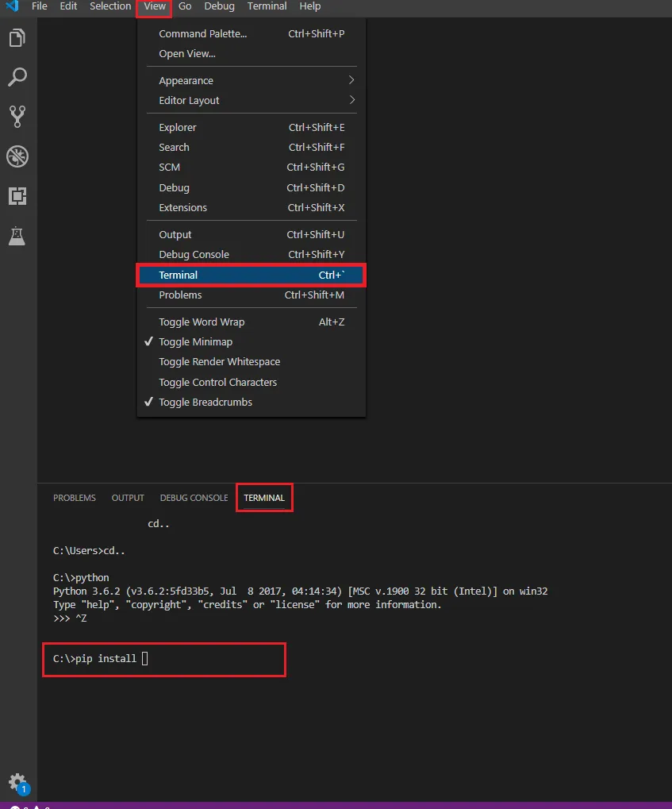The width and height of the screenshot is (672, 809).
Task: Select Explorer entry in View menu
Action: 252,128
